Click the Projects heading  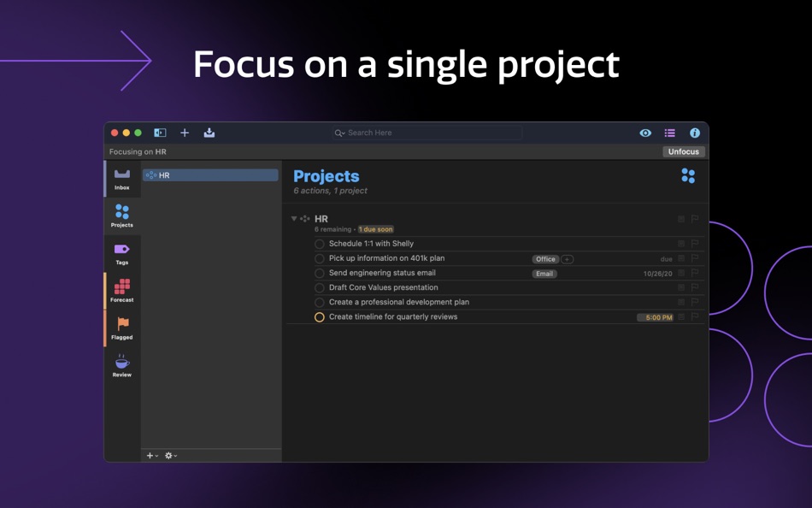(x=327, y=176)
